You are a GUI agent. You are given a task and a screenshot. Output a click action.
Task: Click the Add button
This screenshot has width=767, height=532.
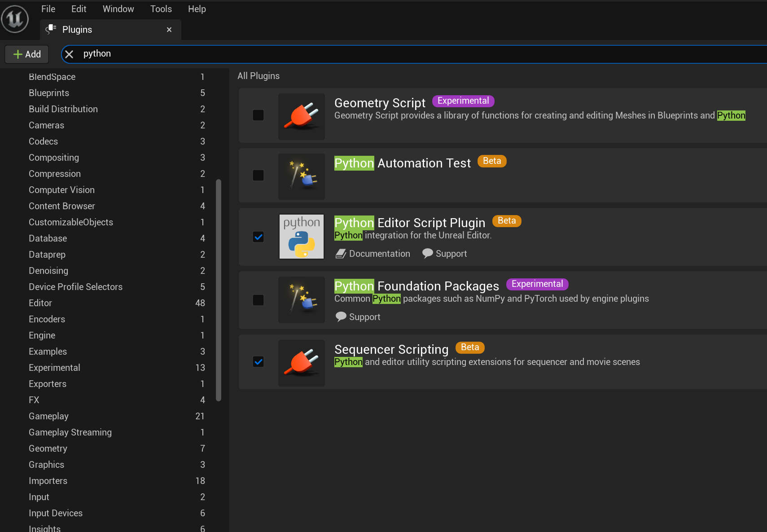27,54
